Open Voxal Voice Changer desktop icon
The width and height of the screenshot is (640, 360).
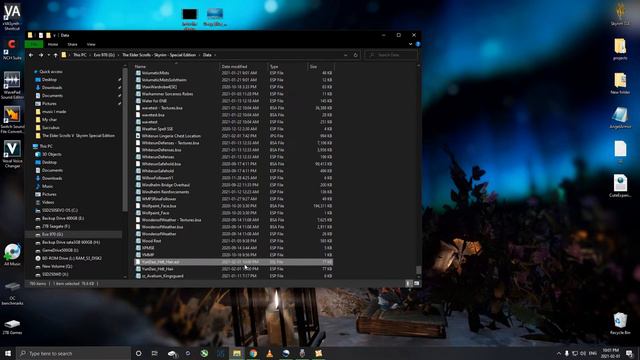pyautogui.click(x=12, y=154)
